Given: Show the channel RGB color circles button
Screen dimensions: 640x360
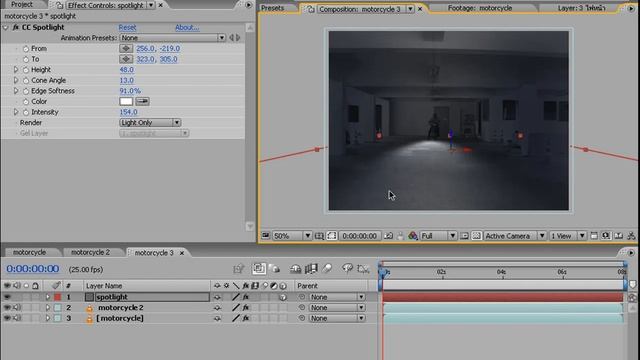Looking at the screenshot, I should click(x=413, y=236).
